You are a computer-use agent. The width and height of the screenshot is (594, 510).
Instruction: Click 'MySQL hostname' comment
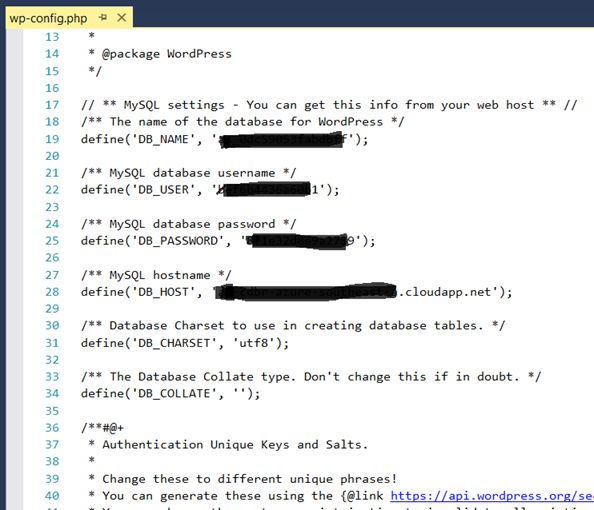156,275
